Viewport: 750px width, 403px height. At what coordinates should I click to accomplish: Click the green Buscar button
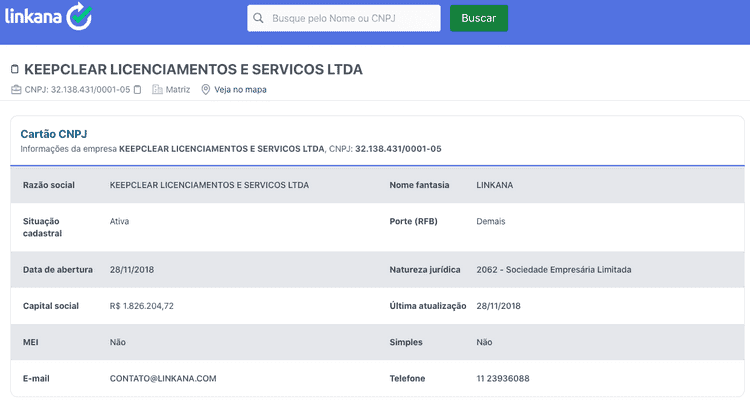tap(479, 18)
